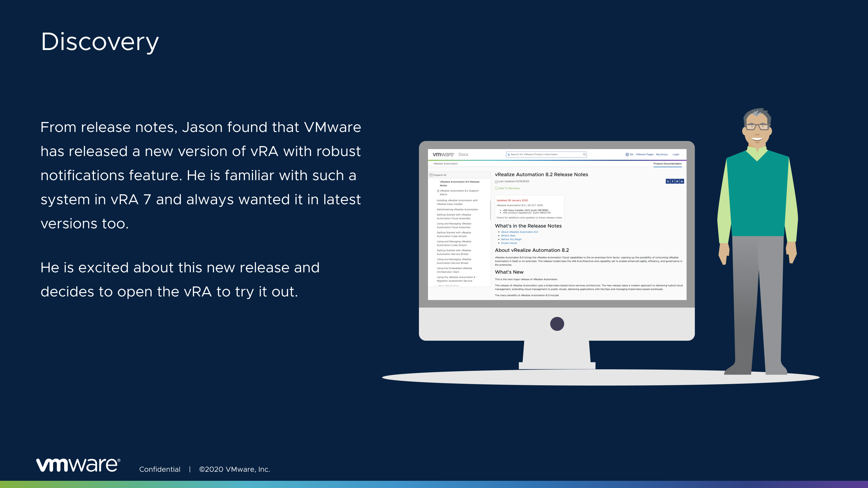Open Migration Assessment Service topic
This screenshot has width=868, height=488.
(x=456, y=279)
